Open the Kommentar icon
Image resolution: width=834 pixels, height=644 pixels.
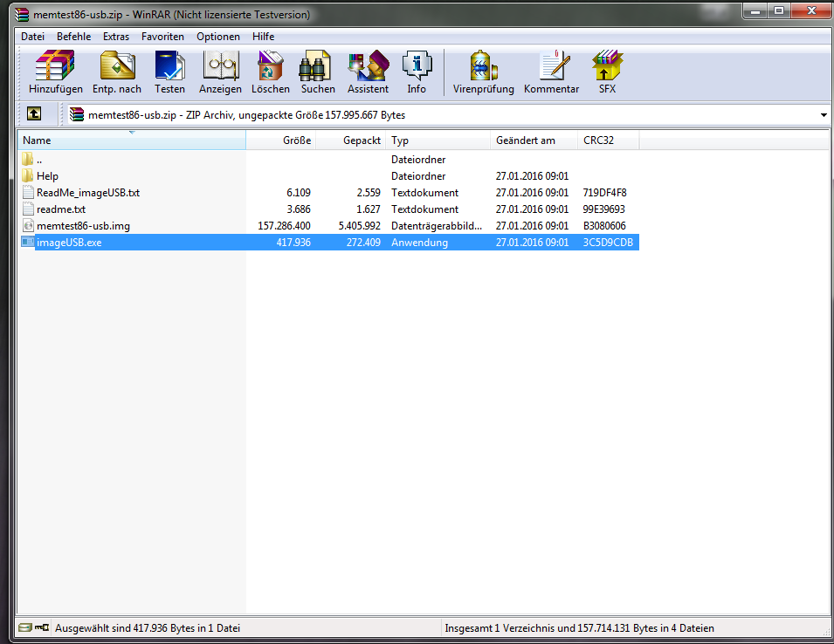[x=555, y=66]
